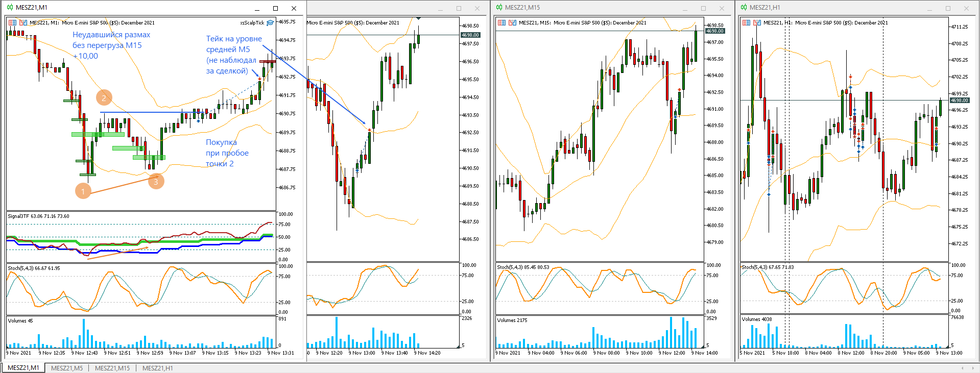Screen dimensions: 980x373
Task: Maximize the partly hidden M5 chart window
Action: click(459, 8)
